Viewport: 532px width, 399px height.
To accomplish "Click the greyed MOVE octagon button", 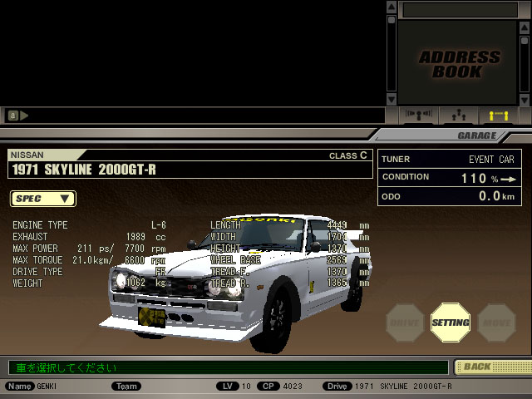I will [496, 323].
